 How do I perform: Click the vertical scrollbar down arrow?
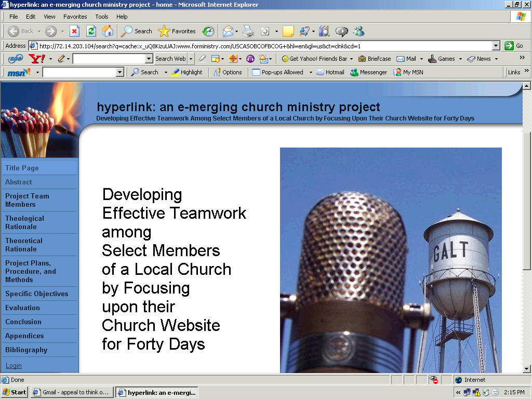(526, 369)
